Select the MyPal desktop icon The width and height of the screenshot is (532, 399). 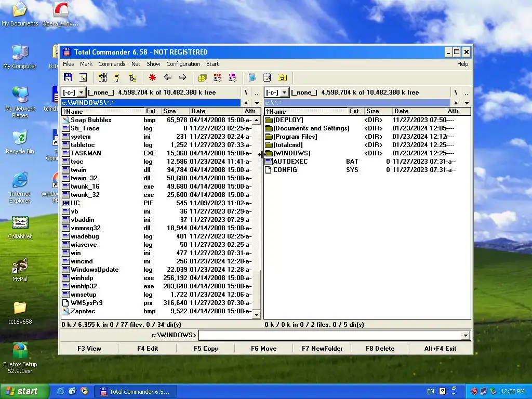[x=20, y=270]
